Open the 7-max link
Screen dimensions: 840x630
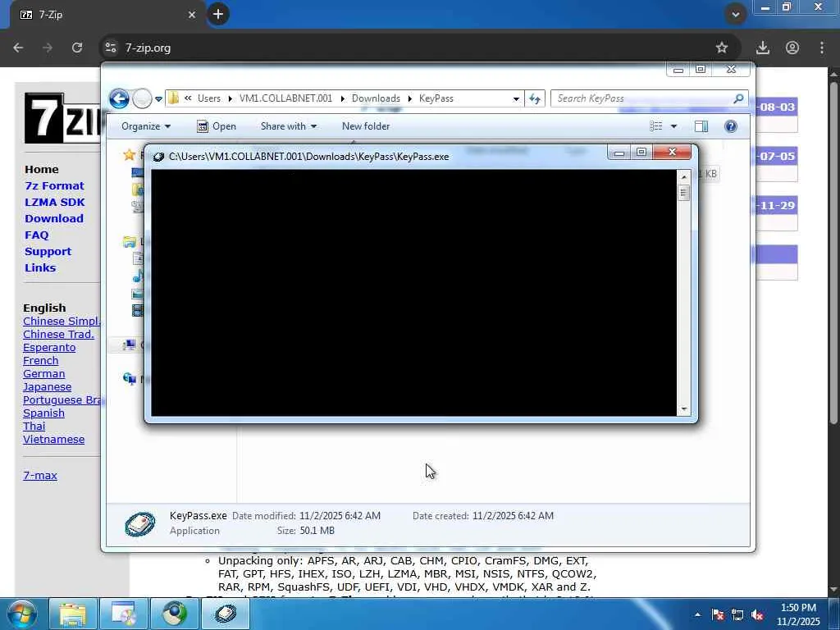coord(40,475)
